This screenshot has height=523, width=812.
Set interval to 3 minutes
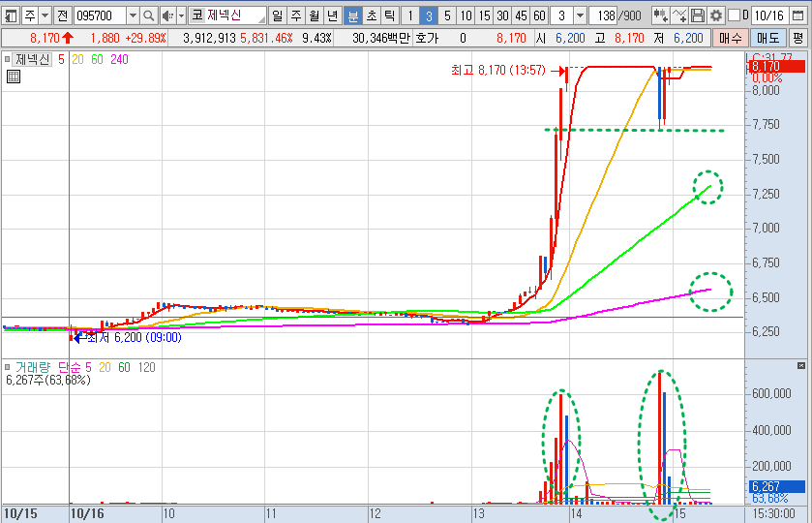click(429, 15)
